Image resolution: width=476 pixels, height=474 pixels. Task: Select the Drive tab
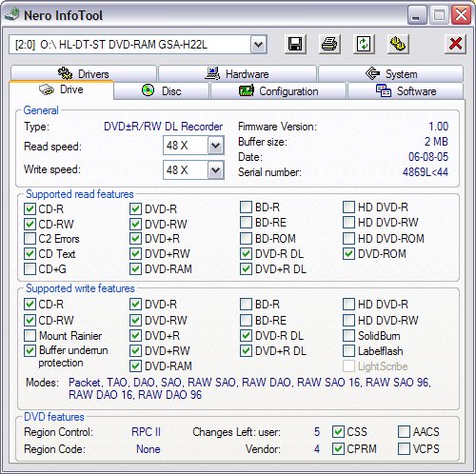pos(61,89)
